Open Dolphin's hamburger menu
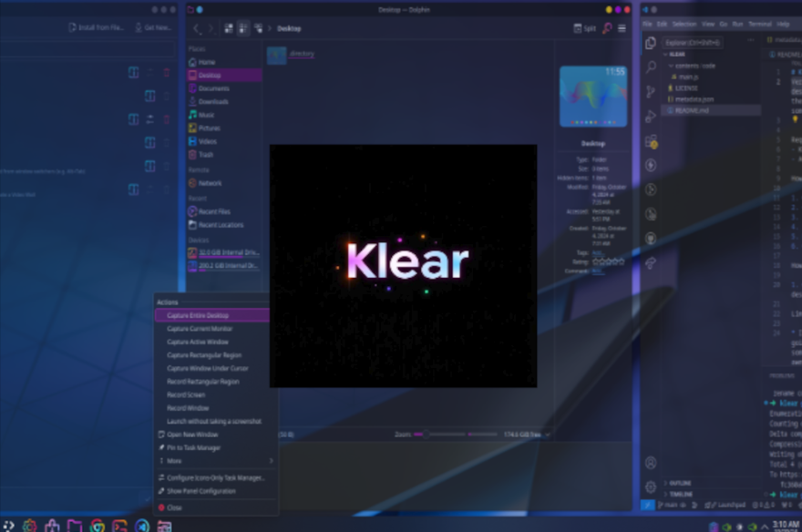 pos(621,28)
